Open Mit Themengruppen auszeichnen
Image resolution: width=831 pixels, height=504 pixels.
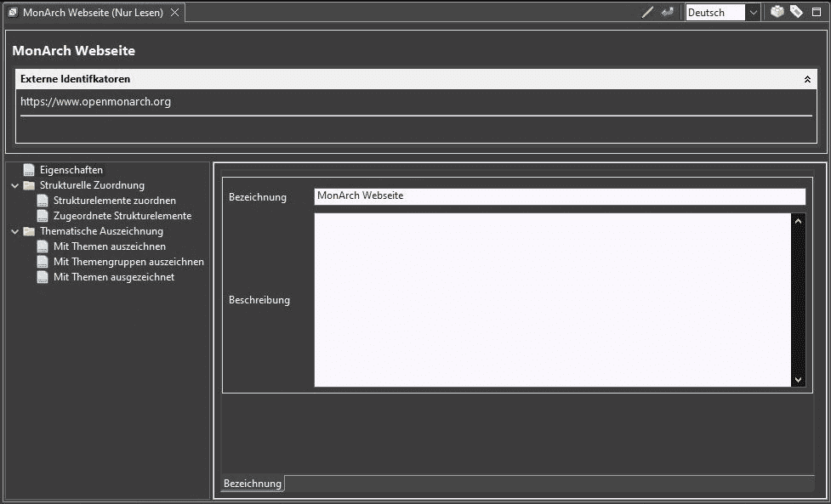(x=128, y=262)
